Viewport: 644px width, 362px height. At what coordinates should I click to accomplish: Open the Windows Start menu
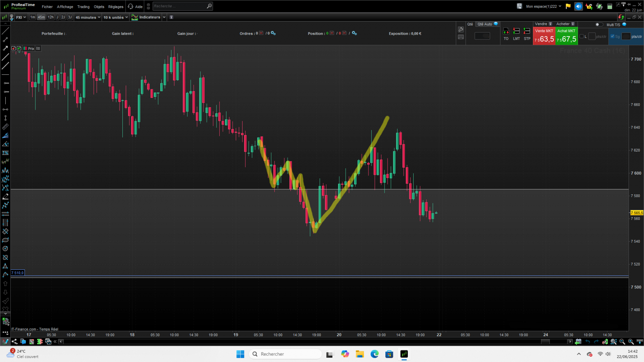pyautogui.click(x=240, y=354)
